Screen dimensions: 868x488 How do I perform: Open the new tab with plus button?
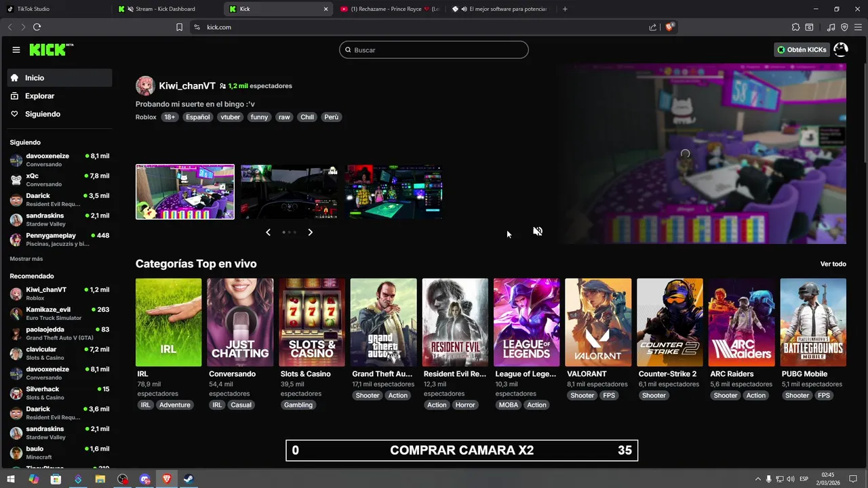coord(565,9)
